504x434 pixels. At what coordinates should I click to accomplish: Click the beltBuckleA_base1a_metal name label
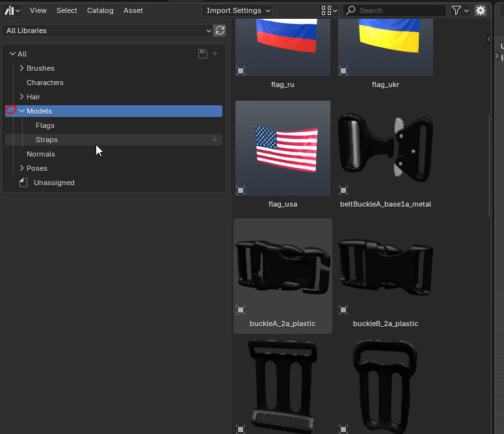(x=386, y=204)
